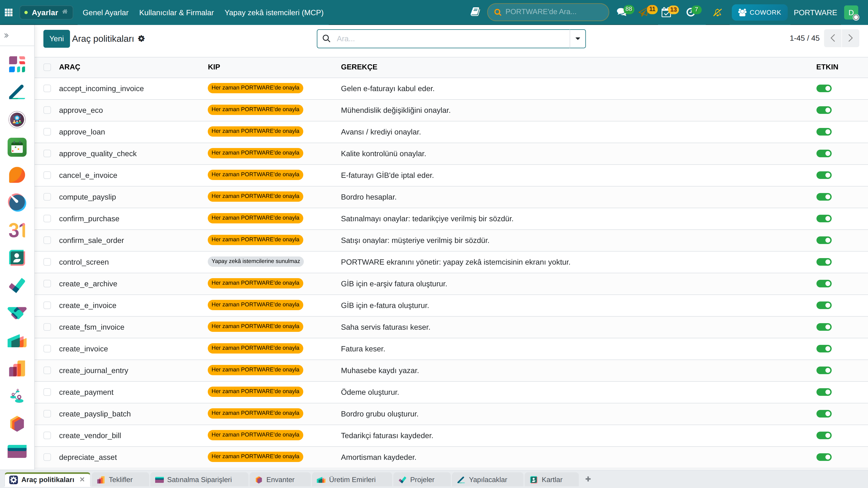
Task: Toggle the Etkin switch for depreciate_asset
Action: click(x=824, y=457)
